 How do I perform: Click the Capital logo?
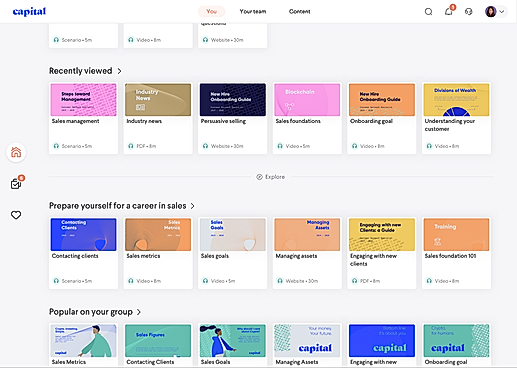click(29, 12)
